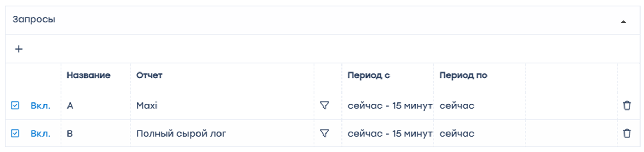Click the plus icon to add a query
The height and width of the screenshot is (152, 644).
pos(19,49)
